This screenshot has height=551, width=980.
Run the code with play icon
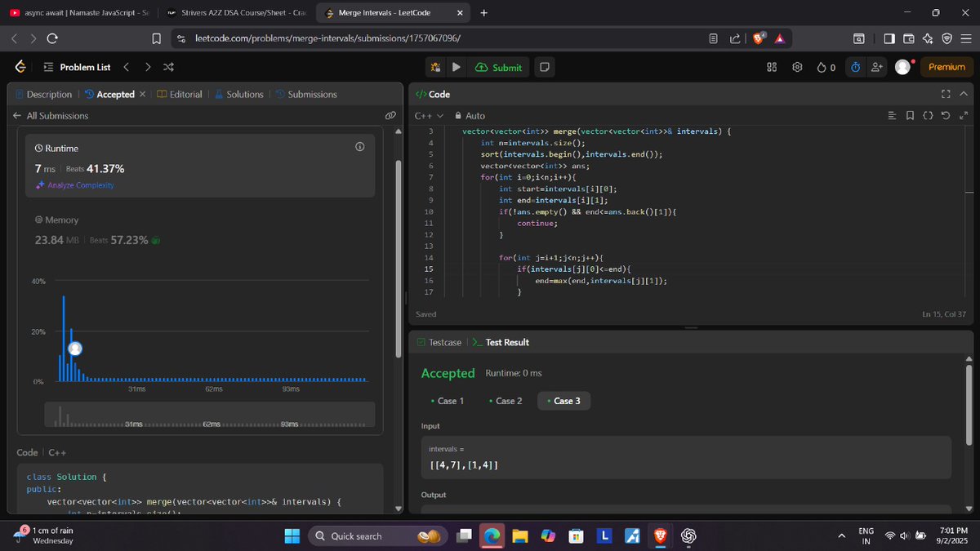tap(457, 67)
